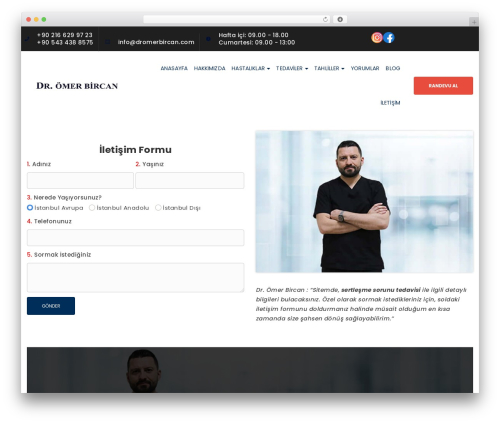Click the phone icon in top bar
Screen dimensions: 500x423
click(27, 39)
